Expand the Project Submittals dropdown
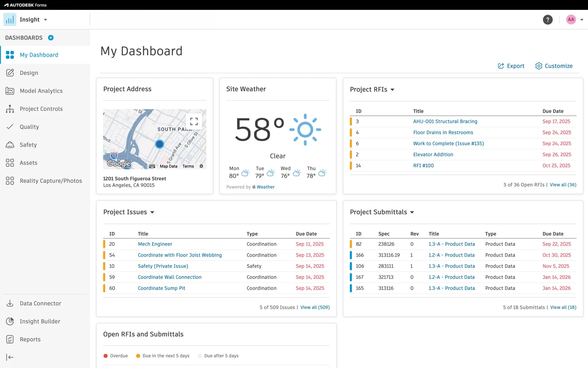Viewport: 588px width, 368px height. click(412, 212)
